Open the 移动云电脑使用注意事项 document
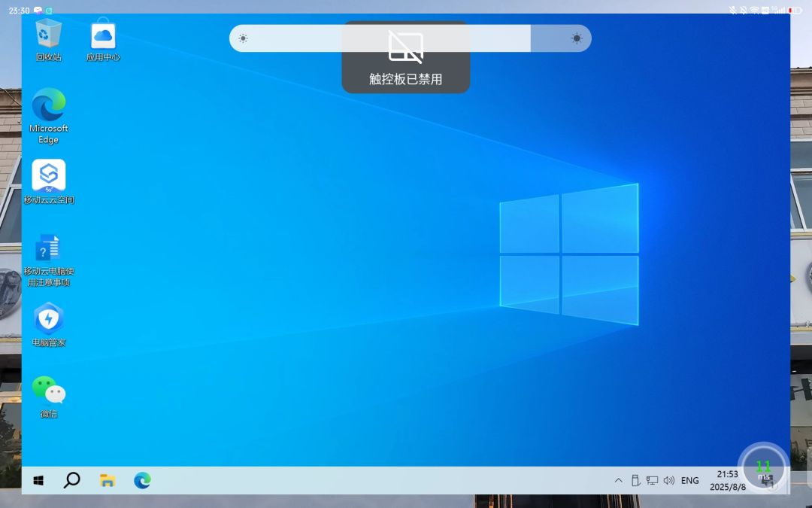This screenshot has width=812, height=508. 49,260
